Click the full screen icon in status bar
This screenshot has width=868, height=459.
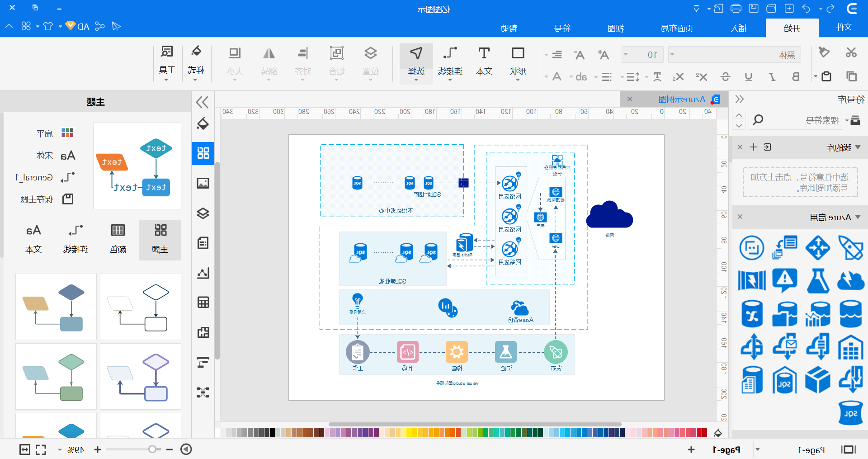(x=41, y=450)
